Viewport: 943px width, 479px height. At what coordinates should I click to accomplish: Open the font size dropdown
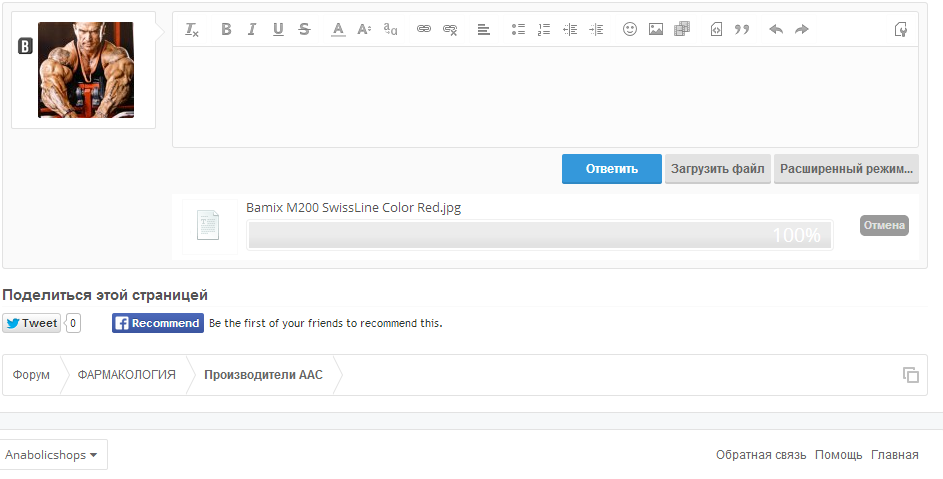tap(364, 30)
